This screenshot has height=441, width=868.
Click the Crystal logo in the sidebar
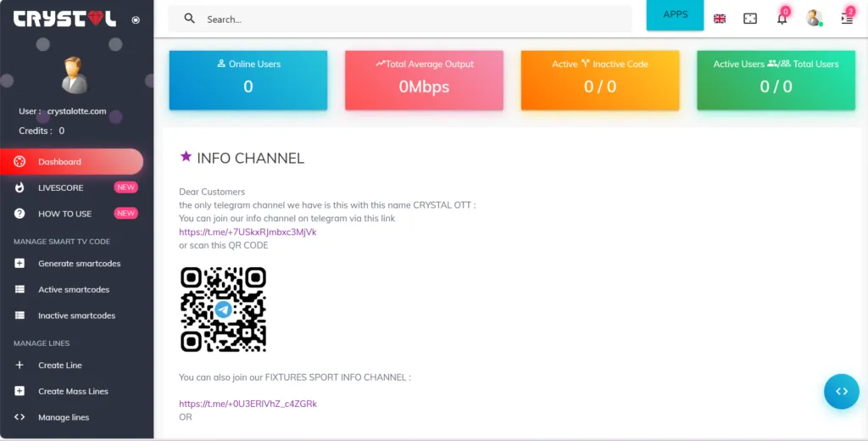(x=64, y=19)
